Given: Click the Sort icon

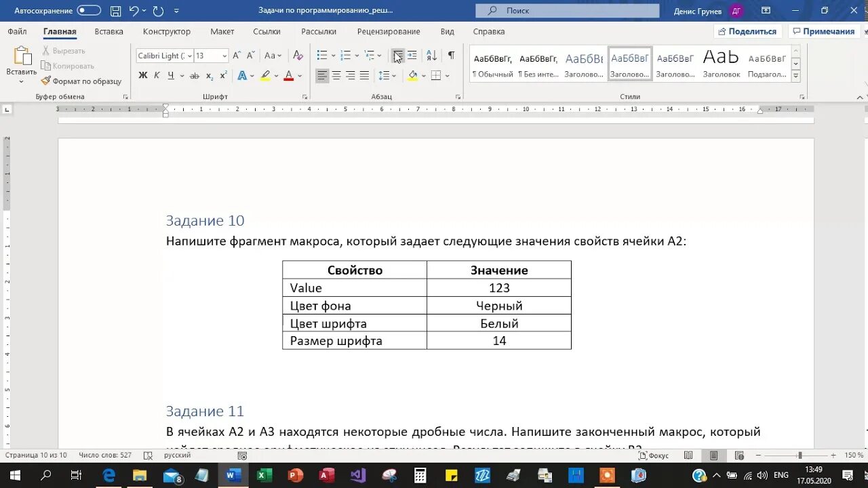Looking at the screenshot, I should coord(432,56).
